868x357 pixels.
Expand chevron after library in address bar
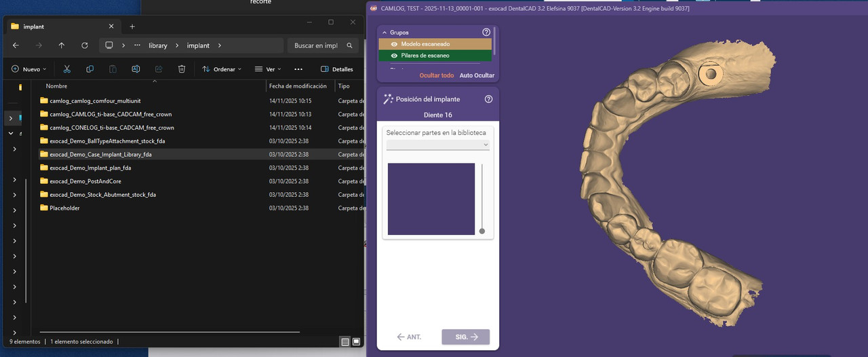coord(177,45)
